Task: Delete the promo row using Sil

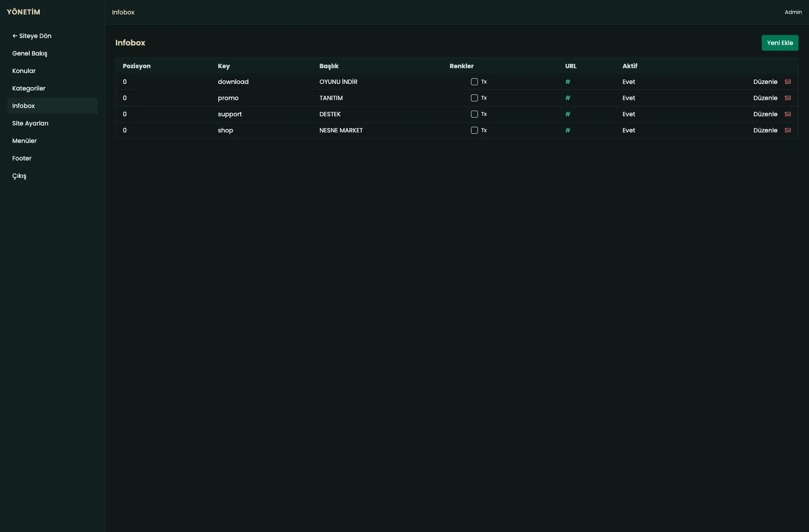Action: coord(788,98)
